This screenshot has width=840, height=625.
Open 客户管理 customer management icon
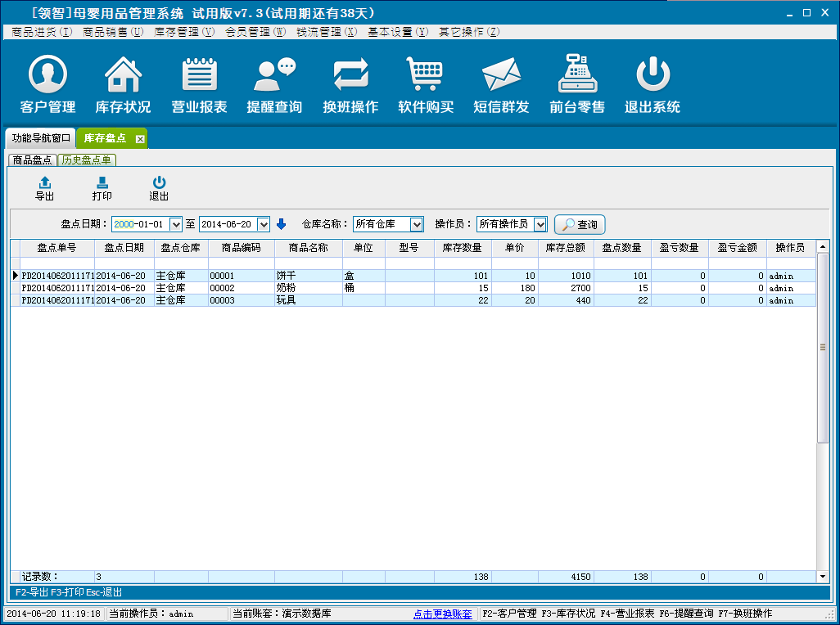pos(47,84)
